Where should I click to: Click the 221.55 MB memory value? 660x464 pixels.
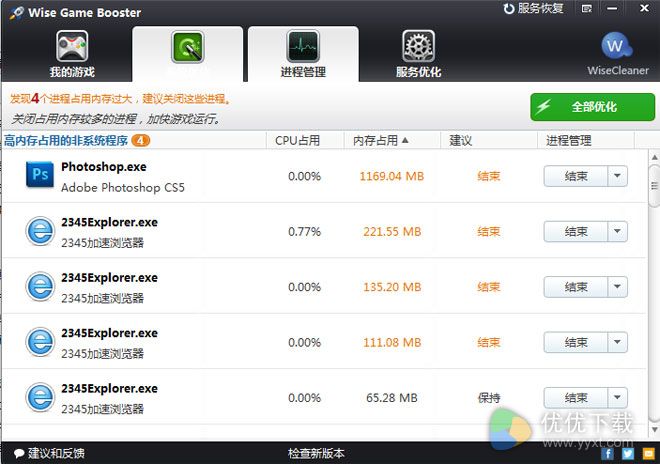click(392, 232)
